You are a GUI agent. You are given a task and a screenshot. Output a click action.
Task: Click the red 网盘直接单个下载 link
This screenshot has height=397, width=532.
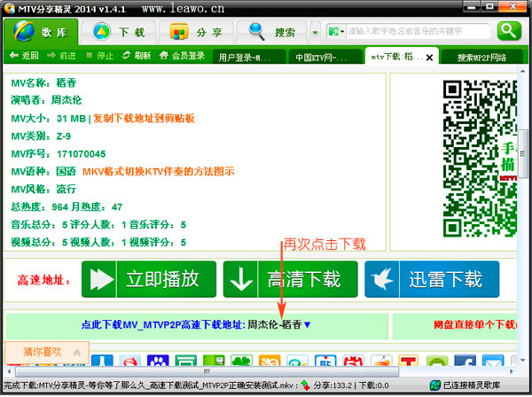click(x=475, y=325)
